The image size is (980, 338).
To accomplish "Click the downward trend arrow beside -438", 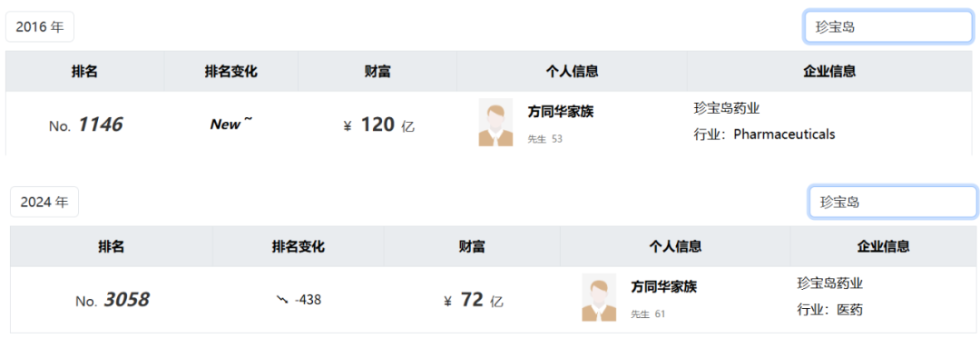I will pos(282,300).
